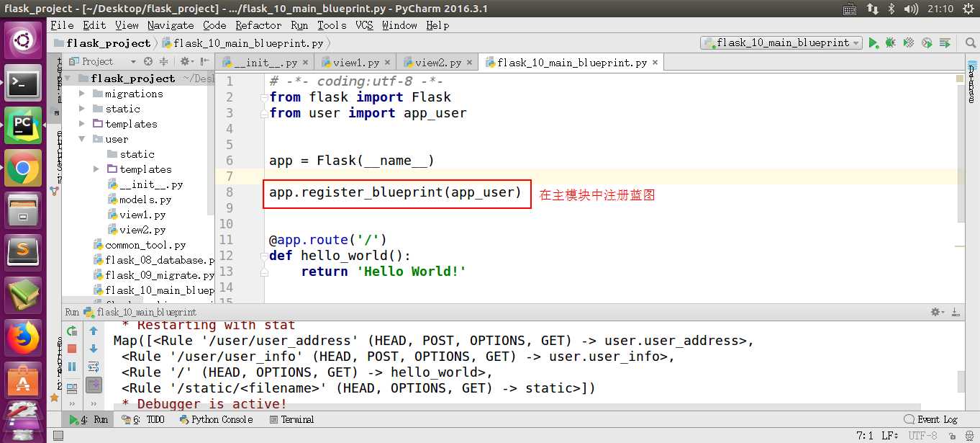Viewport: 980px width, 443px height.
Task: Switch to the view2.py editor tab
Action: (x=437, y=63)
